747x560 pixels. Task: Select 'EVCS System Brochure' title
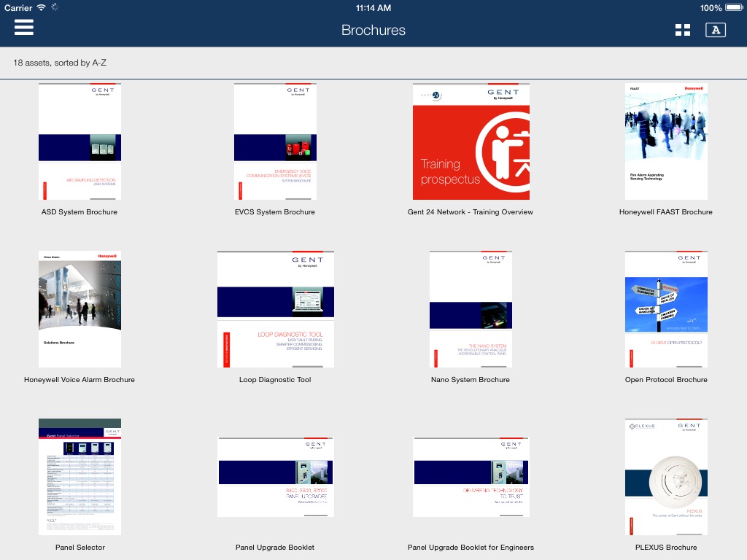click(275, 212)
